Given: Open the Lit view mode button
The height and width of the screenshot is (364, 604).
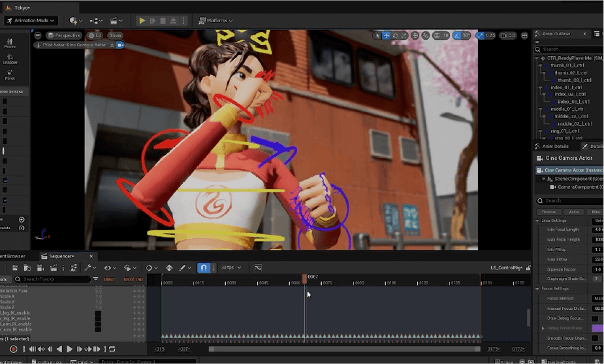Looking at the screenshot, I should point(95,35).
